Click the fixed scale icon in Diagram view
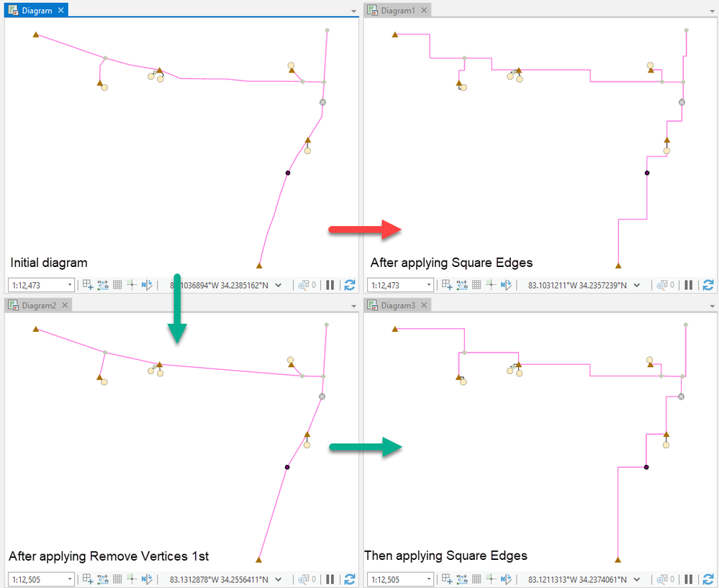This screenshot has width=719, height=588. 88,285
